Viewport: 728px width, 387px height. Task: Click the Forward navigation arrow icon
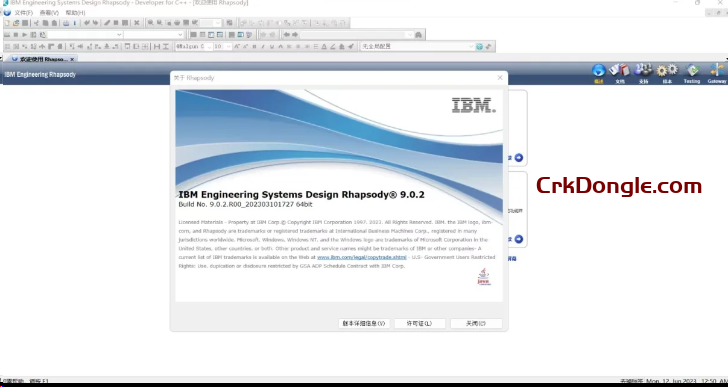point(295,35)
